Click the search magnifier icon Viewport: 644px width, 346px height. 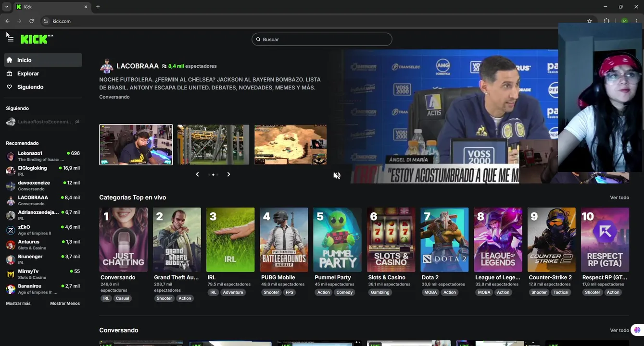coord(258,39)
